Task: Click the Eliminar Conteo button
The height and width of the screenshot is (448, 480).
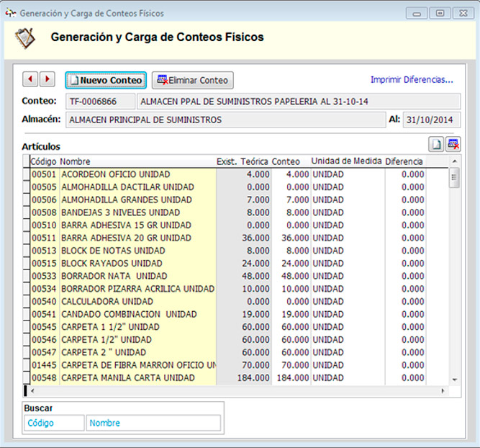Action: coord(192,80)
